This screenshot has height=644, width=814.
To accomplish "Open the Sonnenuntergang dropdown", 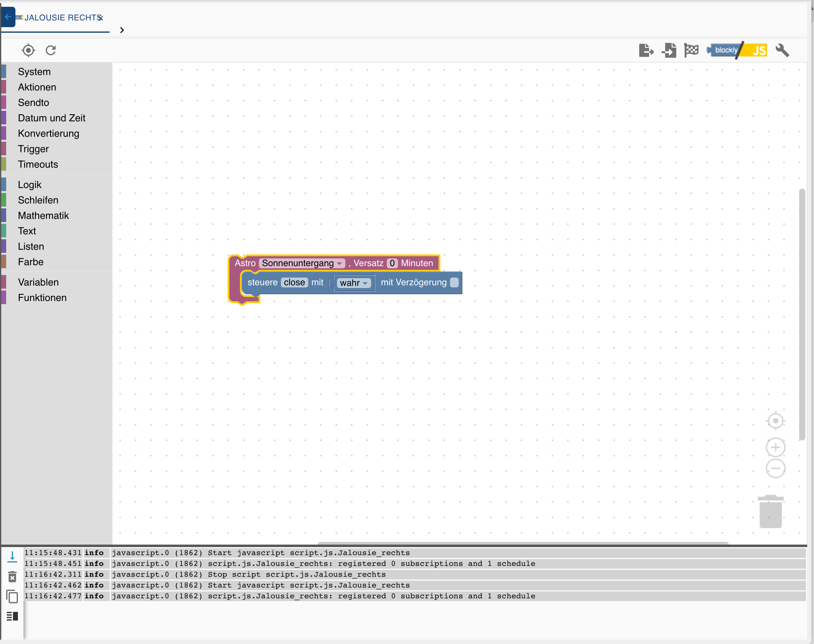I will click(302, 263).
